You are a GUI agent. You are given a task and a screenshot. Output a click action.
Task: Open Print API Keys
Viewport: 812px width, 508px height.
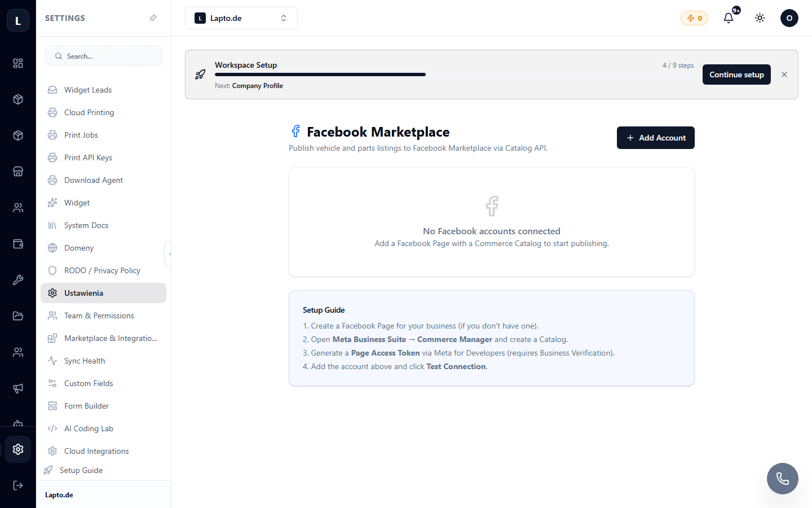pyautogui.click(x=103, y=157)
